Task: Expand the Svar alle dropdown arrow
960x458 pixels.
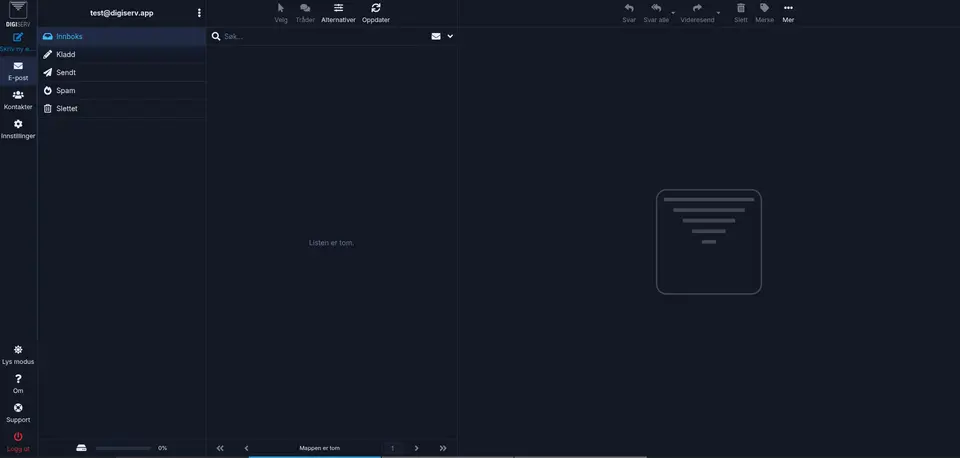Action: (x=673, y=13)
